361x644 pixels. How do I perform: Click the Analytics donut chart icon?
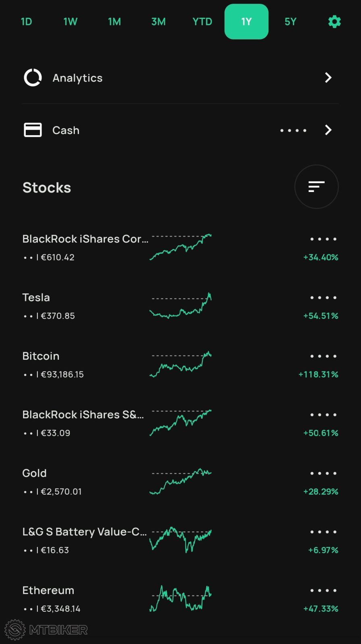click(33, 78)
